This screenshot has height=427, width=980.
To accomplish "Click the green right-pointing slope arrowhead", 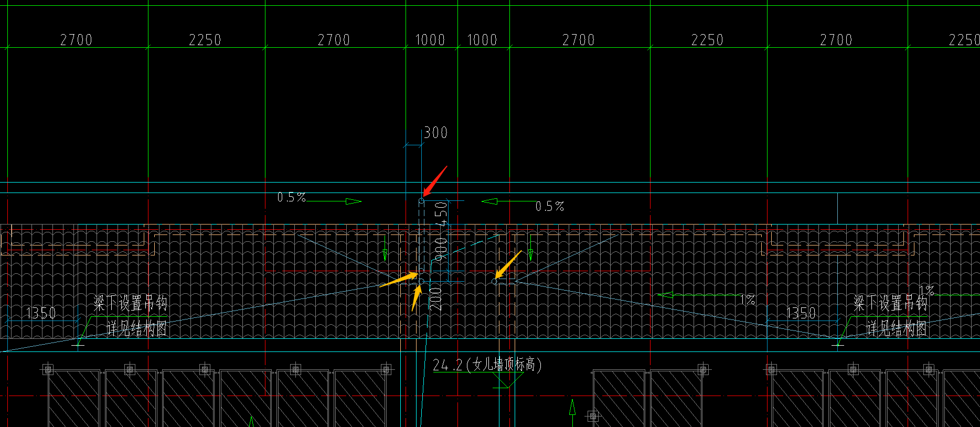I will click(354, 201).
